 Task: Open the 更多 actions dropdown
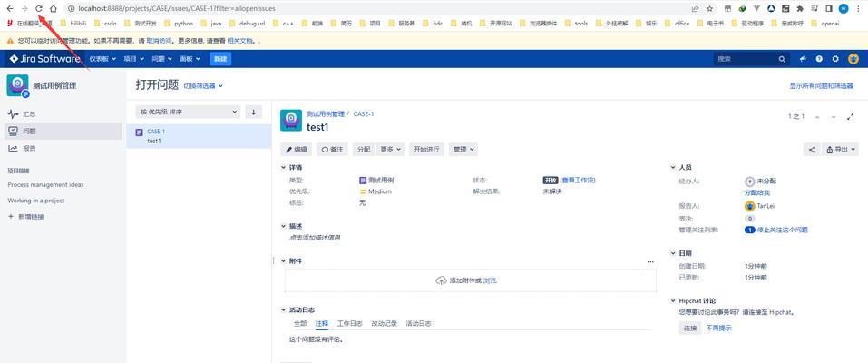tap(391, 150)
